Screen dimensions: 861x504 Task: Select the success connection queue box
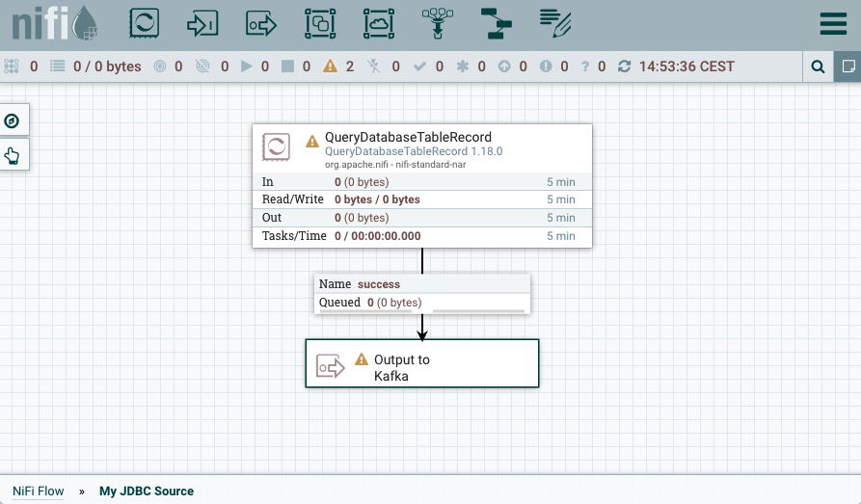coord(421,294)
